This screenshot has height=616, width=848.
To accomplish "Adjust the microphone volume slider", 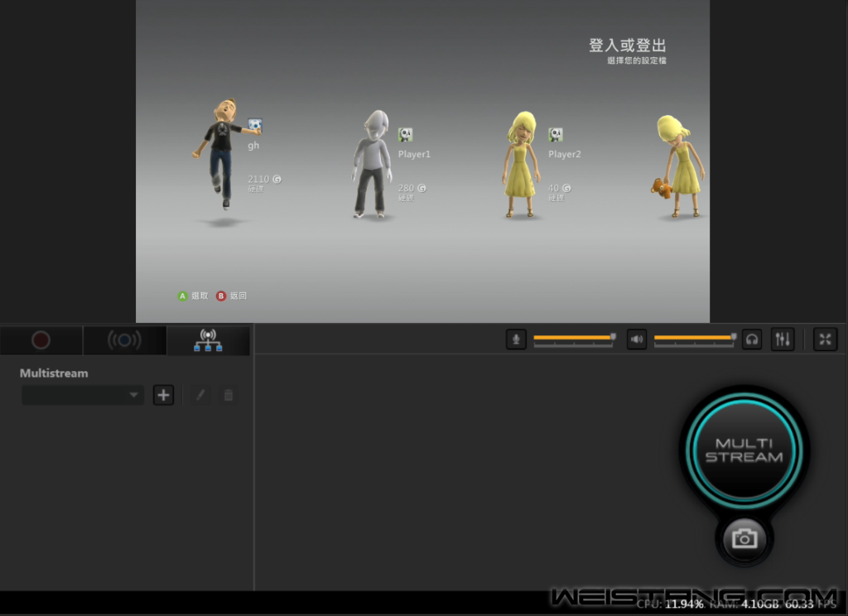I will (574, 339).
